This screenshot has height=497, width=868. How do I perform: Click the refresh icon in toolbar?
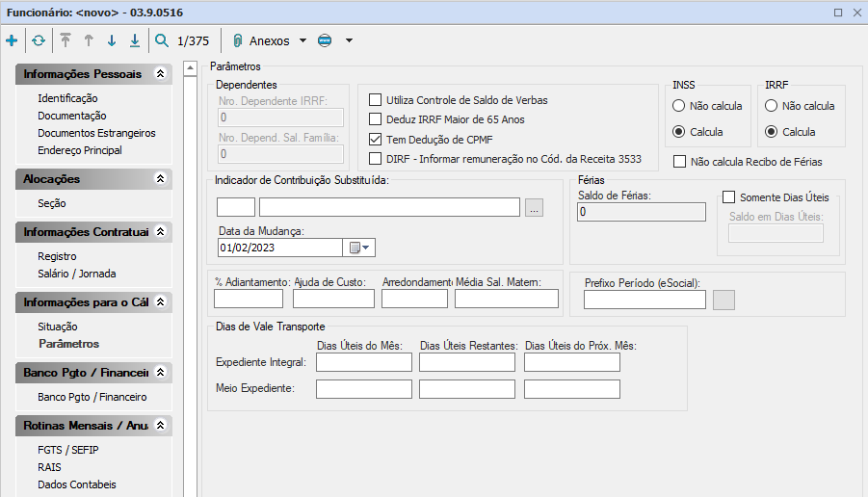click(x=38, y=41)
